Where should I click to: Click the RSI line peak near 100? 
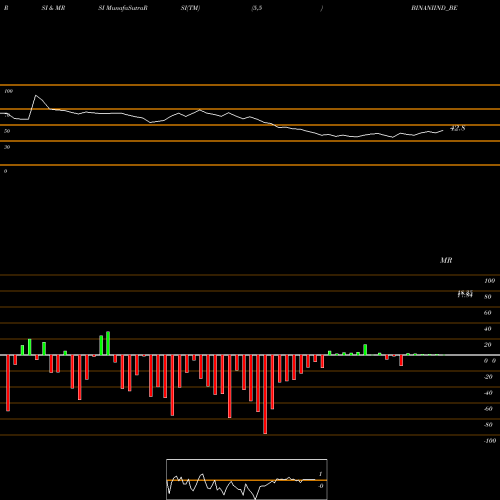tap(36, 96)
